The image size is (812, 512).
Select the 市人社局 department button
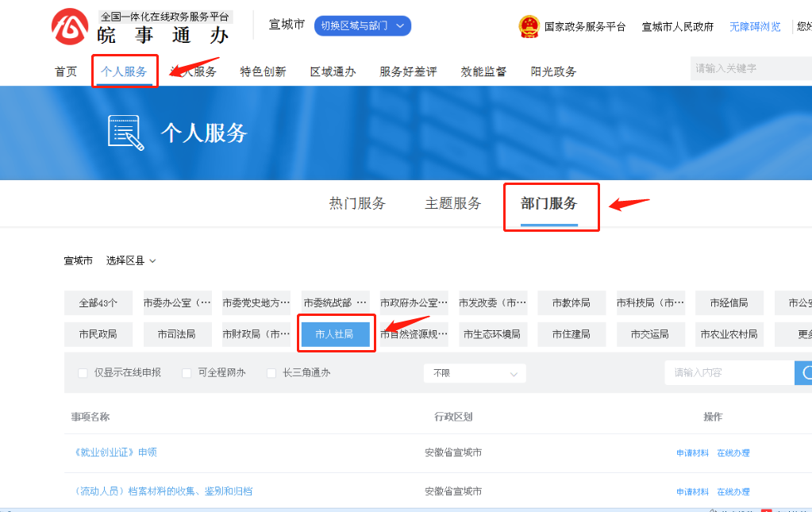pos(335,334)
